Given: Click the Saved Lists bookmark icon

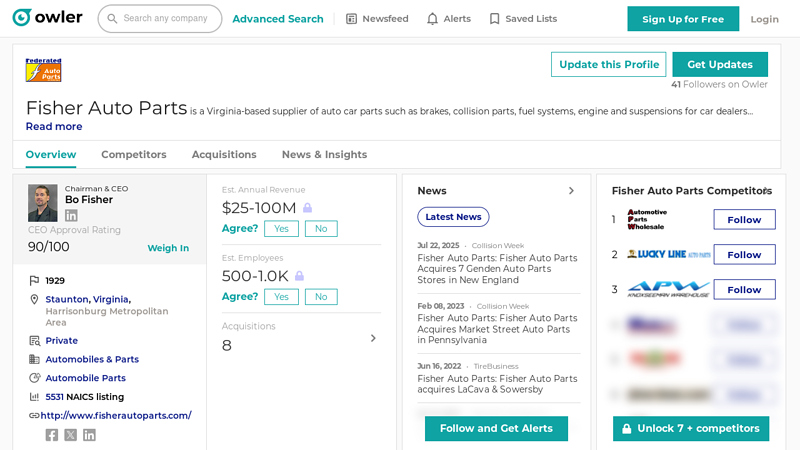Looking at the screenshot, I should tap(494, 19).
